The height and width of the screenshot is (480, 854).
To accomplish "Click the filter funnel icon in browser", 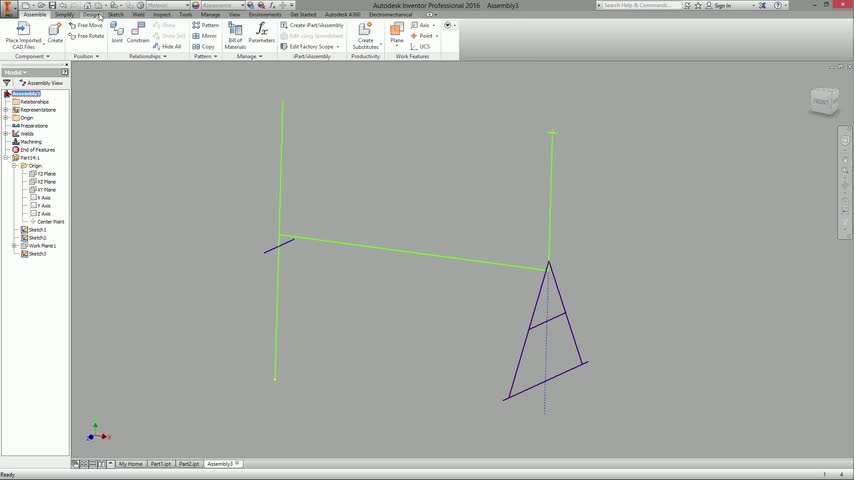I will click(7, 83).
